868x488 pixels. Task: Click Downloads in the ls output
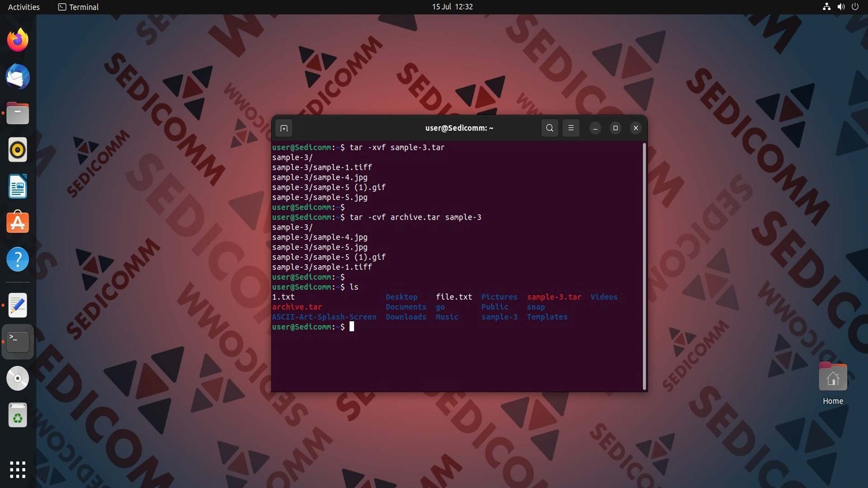click(406, 317)
